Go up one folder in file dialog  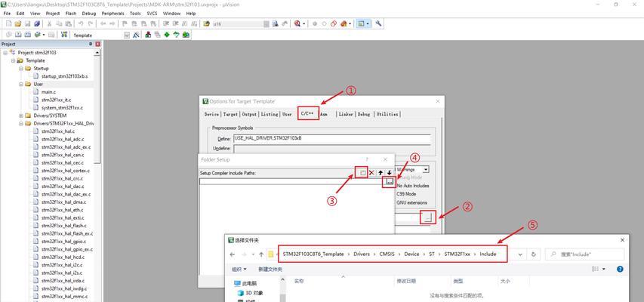pyautogui.click(x=261, y=254)
